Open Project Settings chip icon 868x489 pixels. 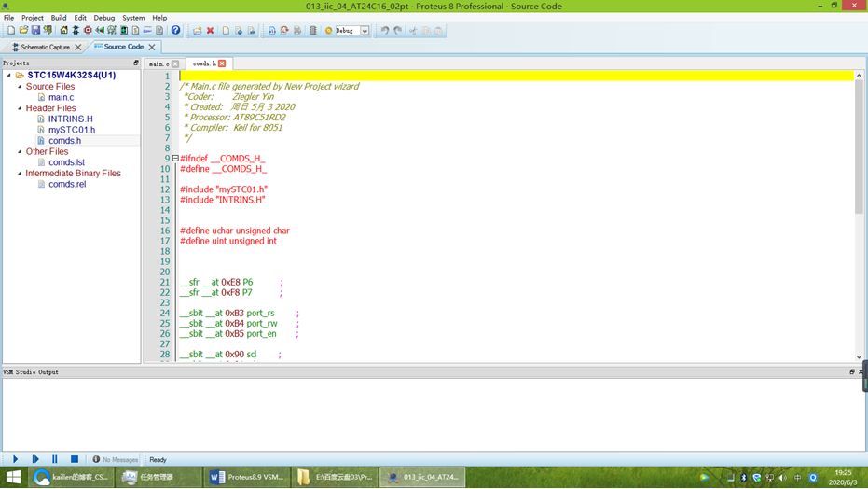click(x=313, y=31)
